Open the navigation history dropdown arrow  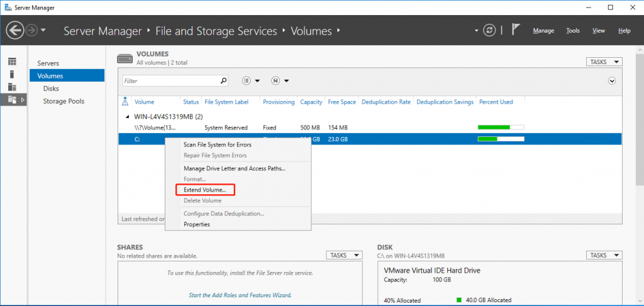(43, 31)
